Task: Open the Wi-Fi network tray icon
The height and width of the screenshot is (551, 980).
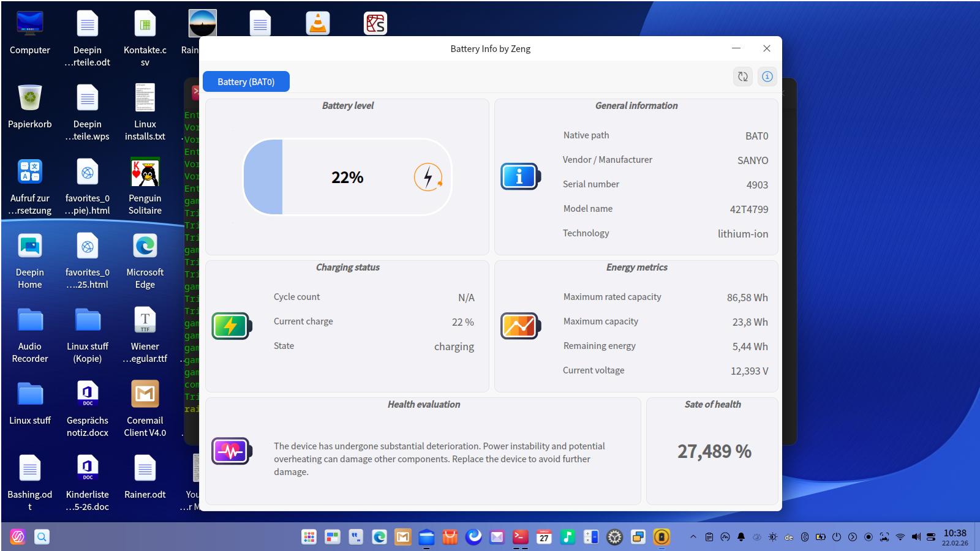Action: [x=900, y=537]
